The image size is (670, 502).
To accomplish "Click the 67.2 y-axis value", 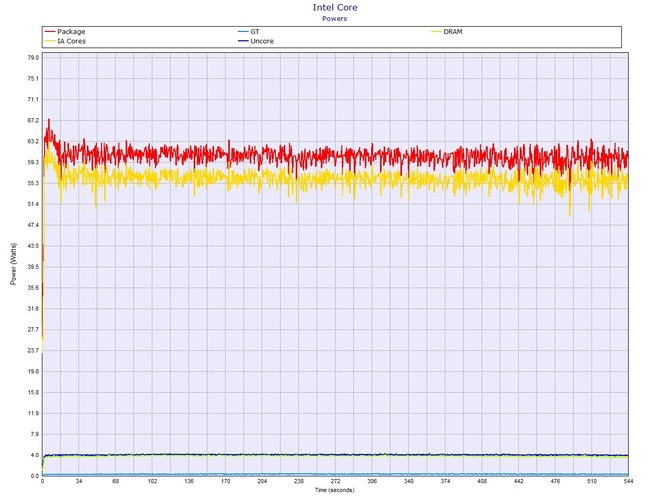I will pos(33,120).
